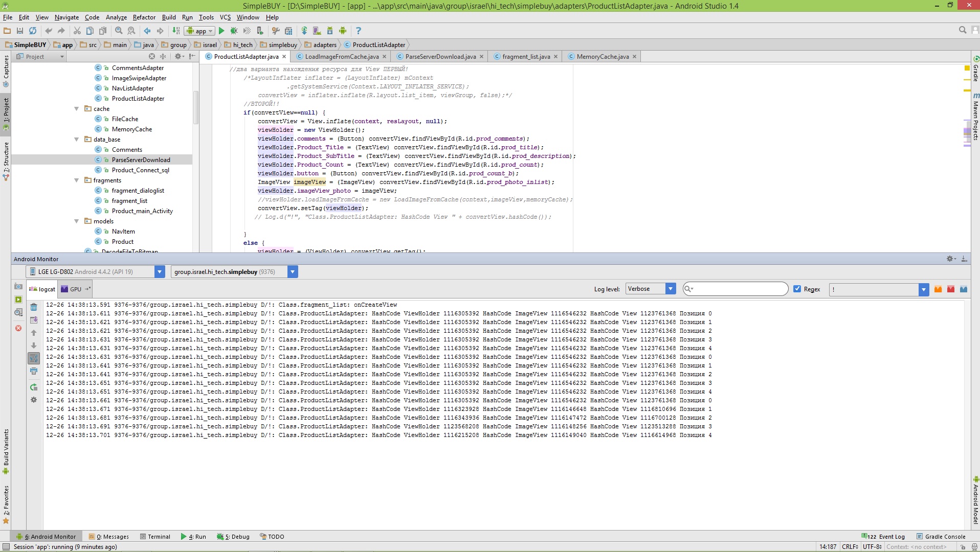Click the logcat search input field
This screenshot has height=552, width=980.
click(x=736, y=289)
